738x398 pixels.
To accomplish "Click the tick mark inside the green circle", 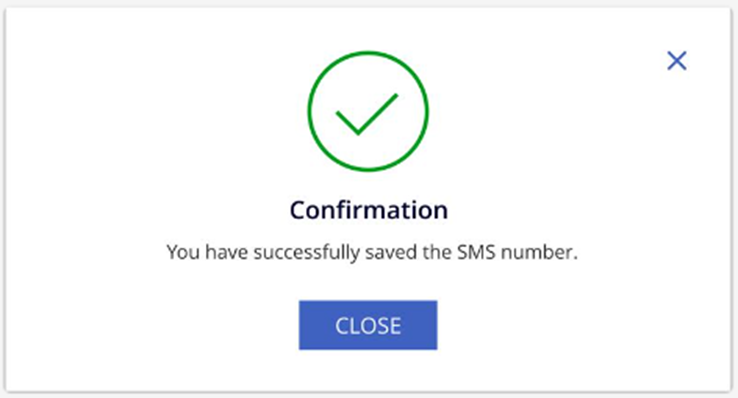I will pos(367,114).
